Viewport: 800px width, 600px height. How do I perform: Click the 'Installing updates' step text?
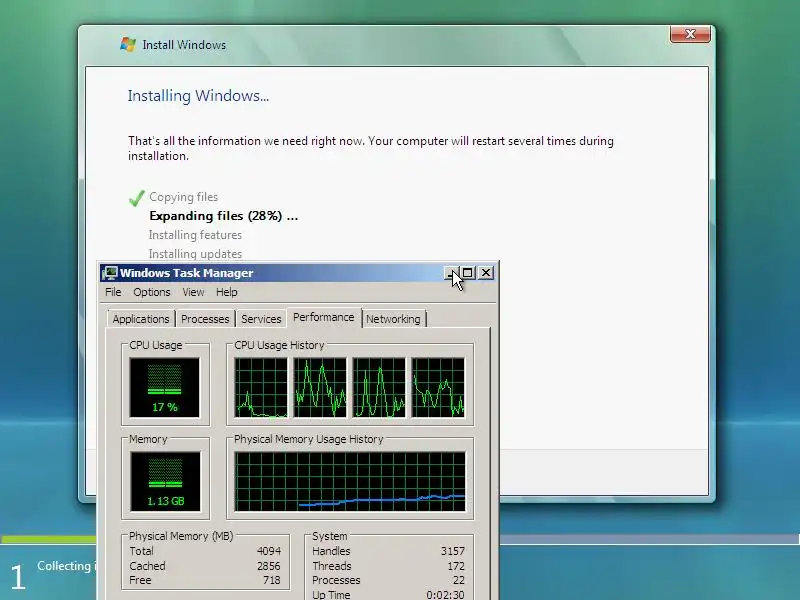[x=195, y=254]
